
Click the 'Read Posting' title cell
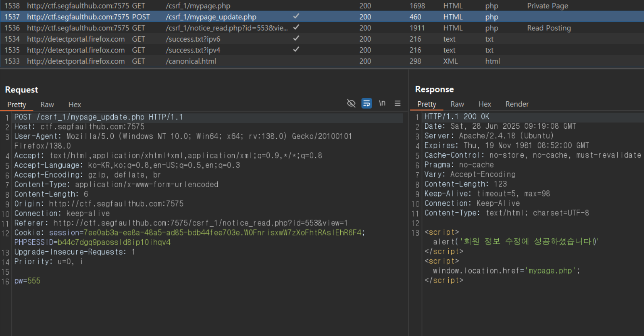point(549,28)
